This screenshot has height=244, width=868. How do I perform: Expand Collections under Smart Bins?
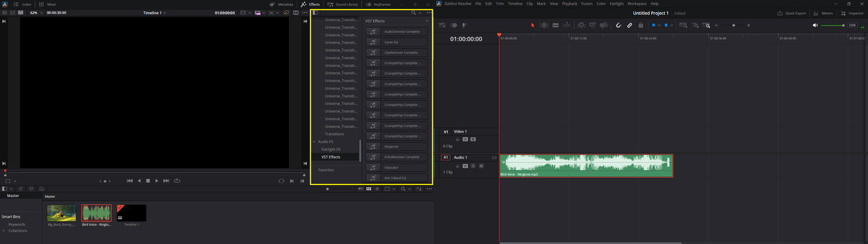pos(4,230)
